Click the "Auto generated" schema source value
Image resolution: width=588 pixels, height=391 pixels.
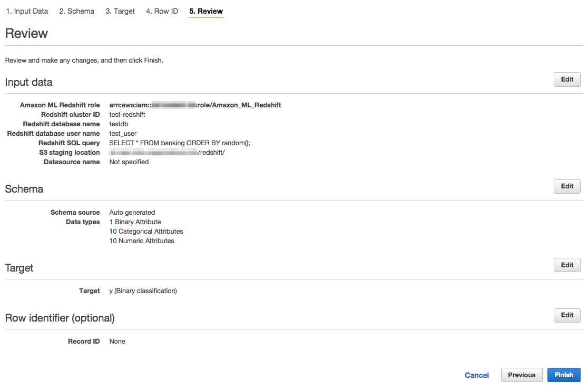132,212
